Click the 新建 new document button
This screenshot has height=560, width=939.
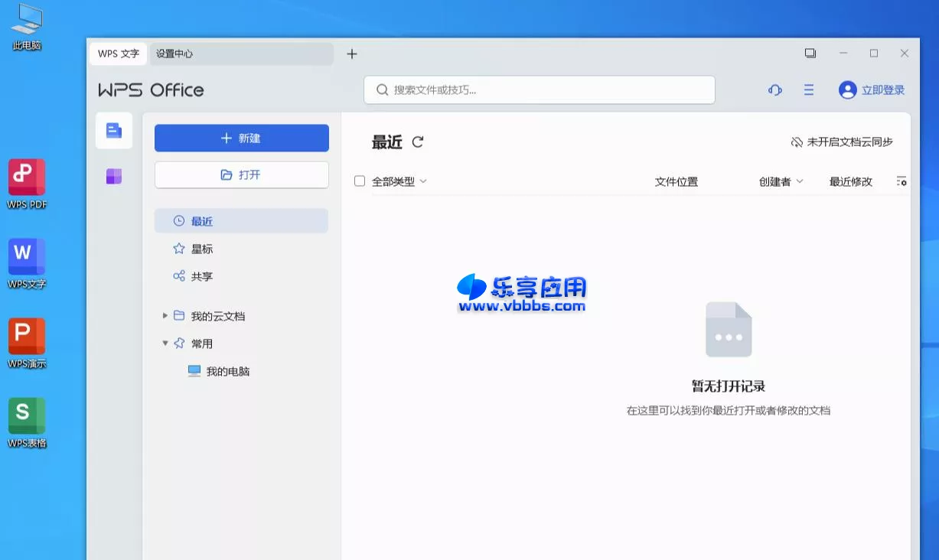point(241,138)
